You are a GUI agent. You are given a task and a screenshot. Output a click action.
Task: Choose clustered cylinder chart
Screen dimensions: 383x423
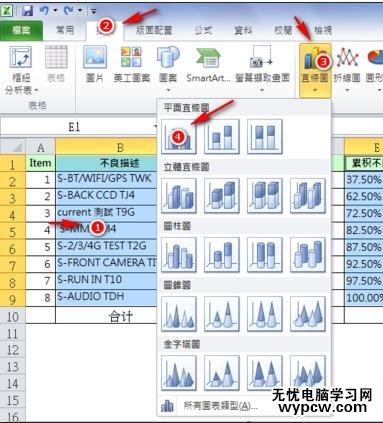179,255
